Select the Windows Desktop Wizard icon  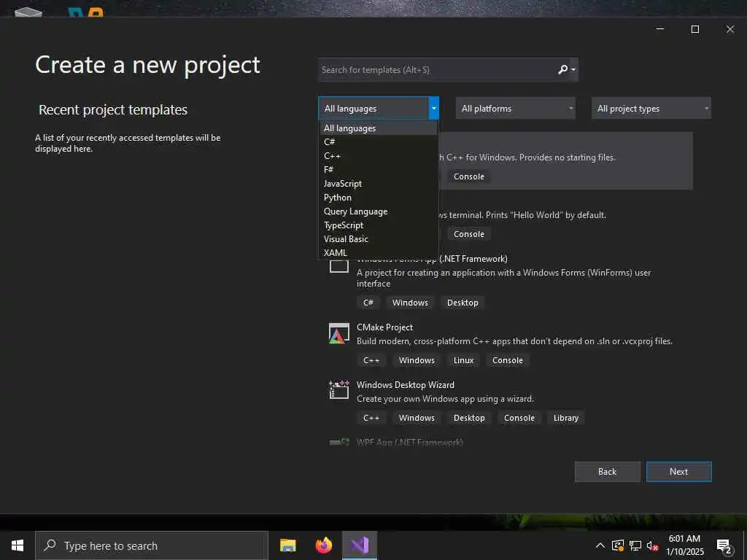click(x=338, y=389)
